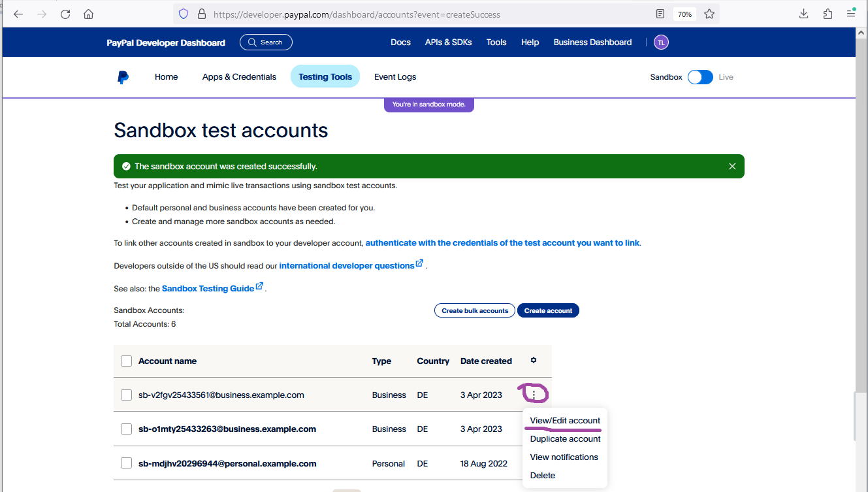Screen dimensions: 868x492
Task: Check the select-all accounts checkbox
Action: [x=127, y=361]
